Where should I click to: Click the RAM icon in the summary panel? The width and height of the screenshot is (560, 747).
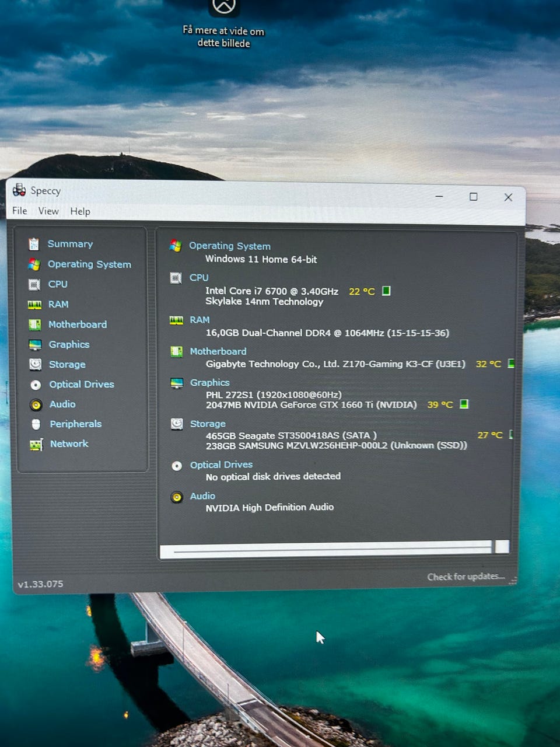point(176,320)
